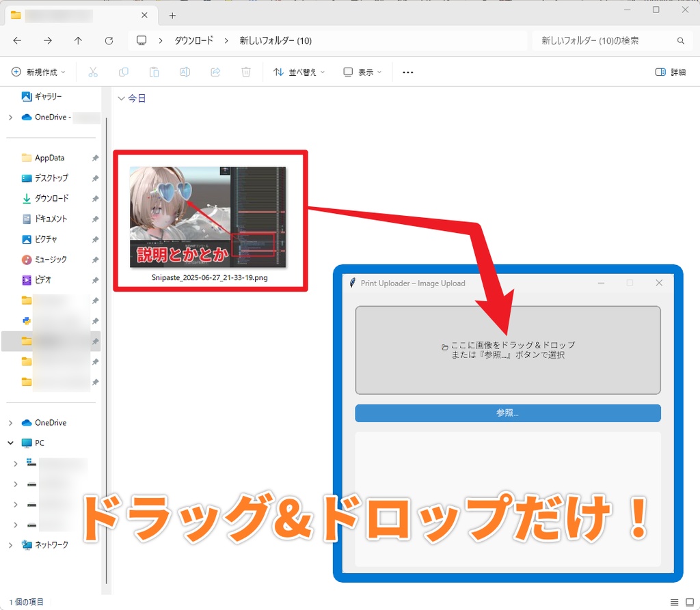Toggle the 詳細 details pane
Screen dimensions: 700x610
(x=670, y=72)
